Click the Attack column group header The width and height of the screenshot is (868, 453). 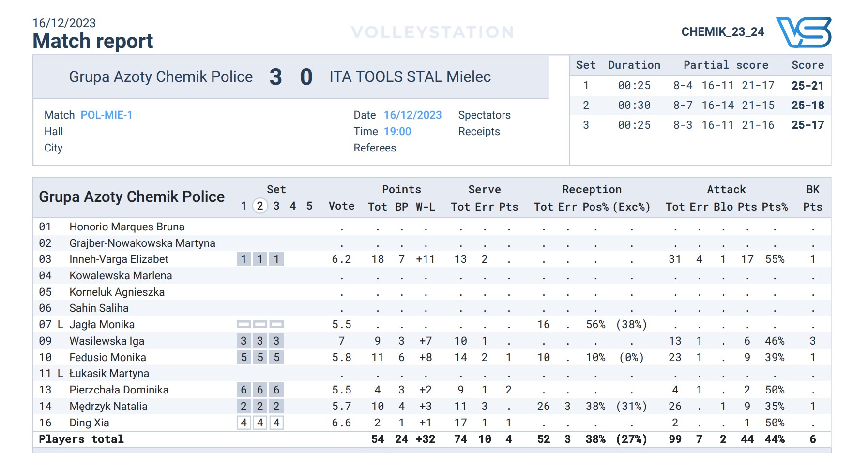click(726, 190)
